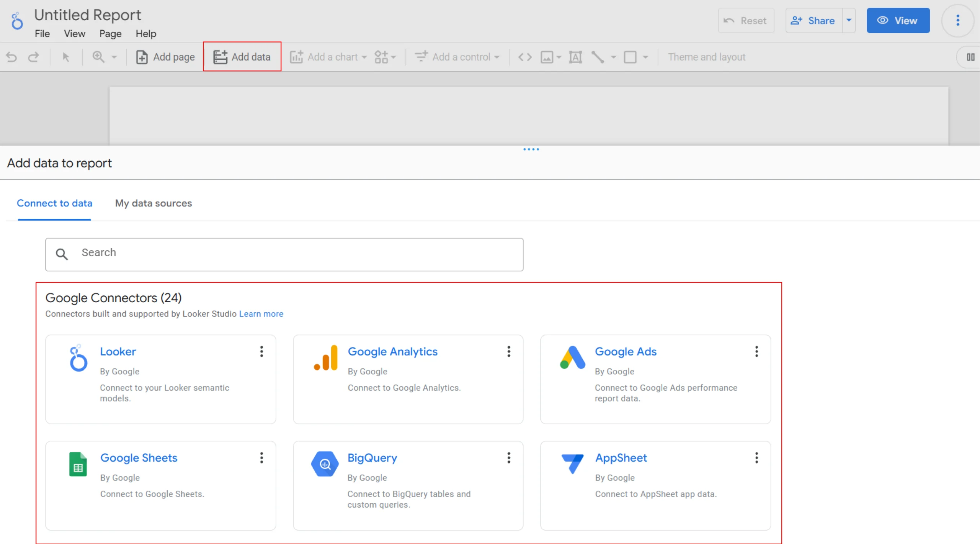This screenshot has height=544, width=980.
Task: Click the Looker connector title
Action: point(118,352)
